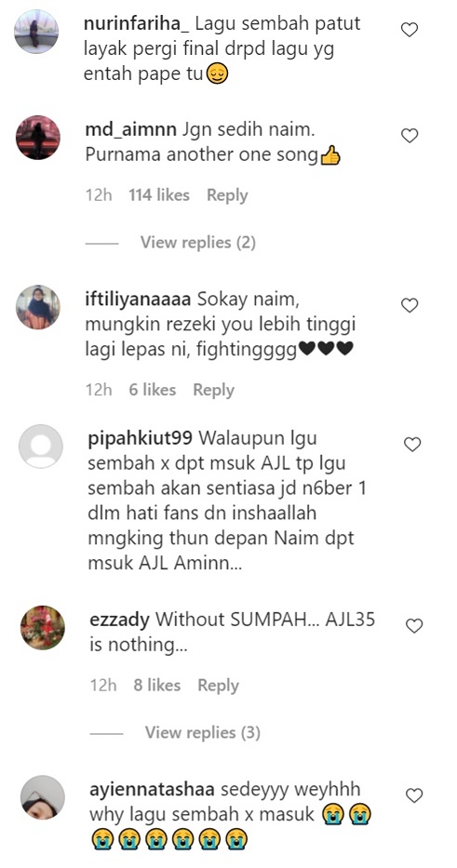Like md_aimnn's comment with heart icon

coord(410,135)
